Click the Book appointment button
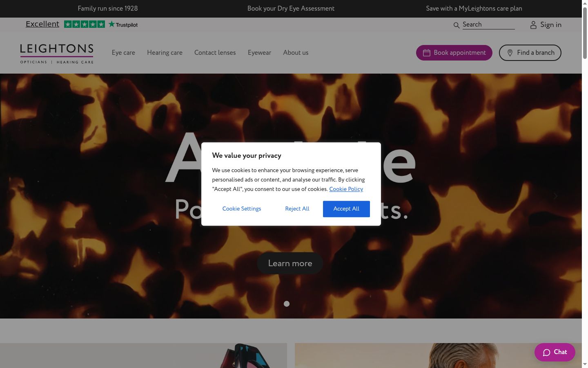This screenshot has height=368, width=588. tap(454, 53)
